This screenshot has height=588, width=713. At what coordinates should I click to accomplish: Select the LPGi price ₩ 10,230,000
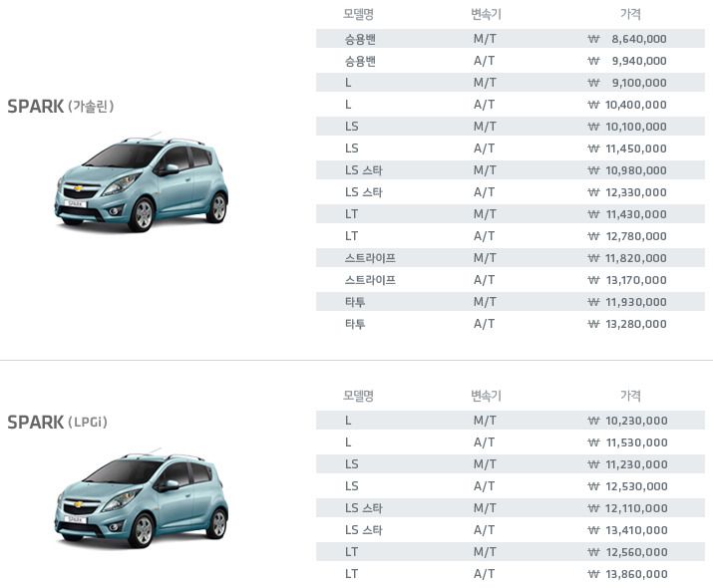click(x=627, y=421)
